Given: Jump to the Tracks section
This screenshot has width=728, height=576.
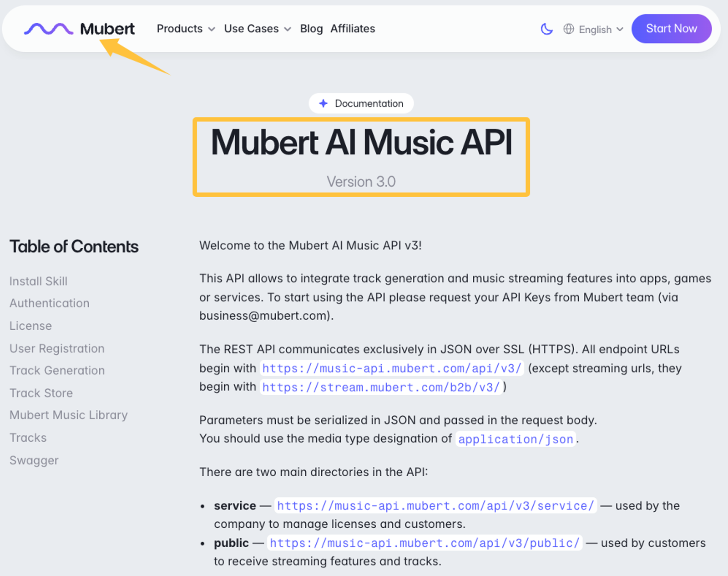Looking at the screenshot, I should coord(28,438).
